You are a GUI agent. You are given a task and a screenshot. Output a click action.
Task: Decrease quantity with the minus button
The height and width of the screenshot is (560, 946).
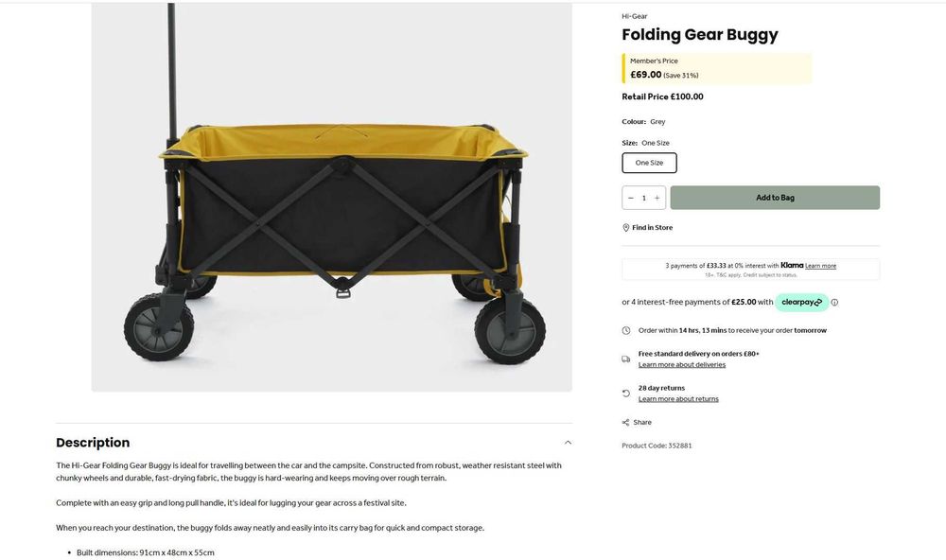(x=631, y=198)
